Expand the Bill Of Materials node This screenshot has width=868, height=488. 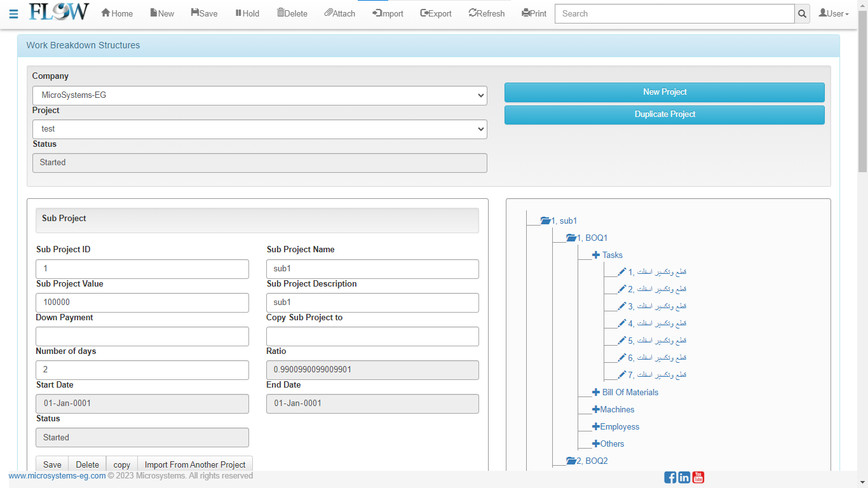click(x=596, y=393)
